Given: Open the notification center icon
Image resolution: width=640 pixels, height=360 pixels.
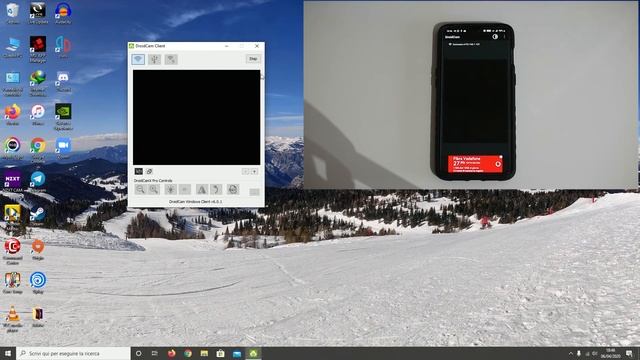Looking at the screenshot, I should [629, 353].
